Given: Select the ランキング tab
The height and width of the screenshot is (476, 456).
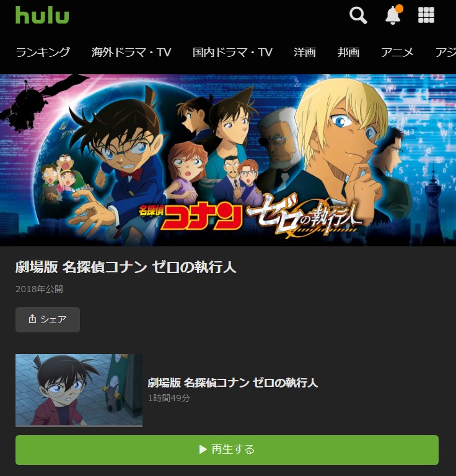Looking at the screenshot, I should click(x=43, y=52).
